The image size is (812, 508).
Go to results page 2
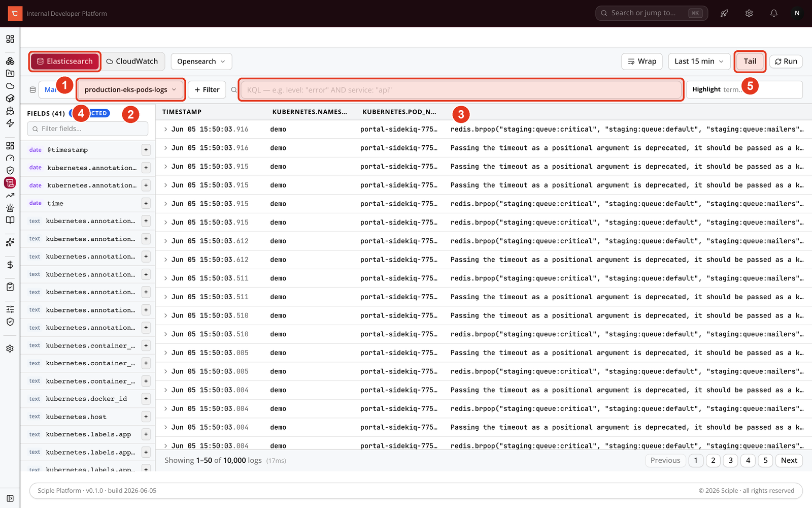tap(713, 460)
